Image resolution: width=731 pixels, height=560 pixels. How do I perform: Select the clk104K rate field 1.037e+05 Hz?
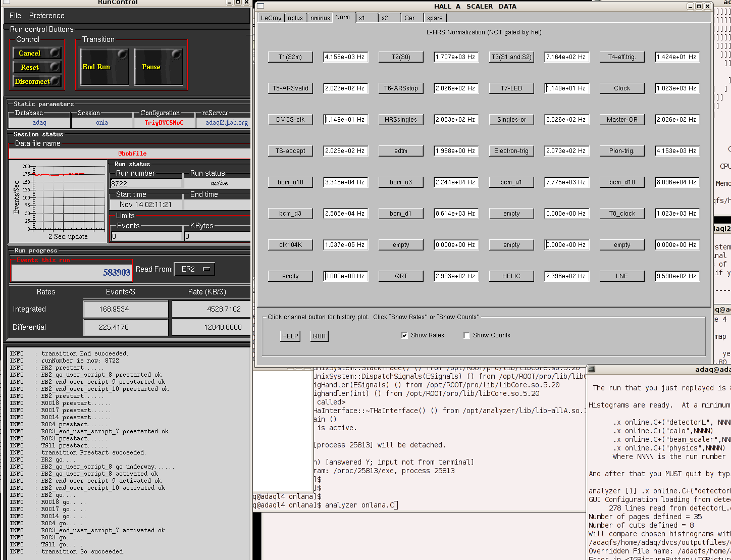pyautogui.click(x=346, y=245)
